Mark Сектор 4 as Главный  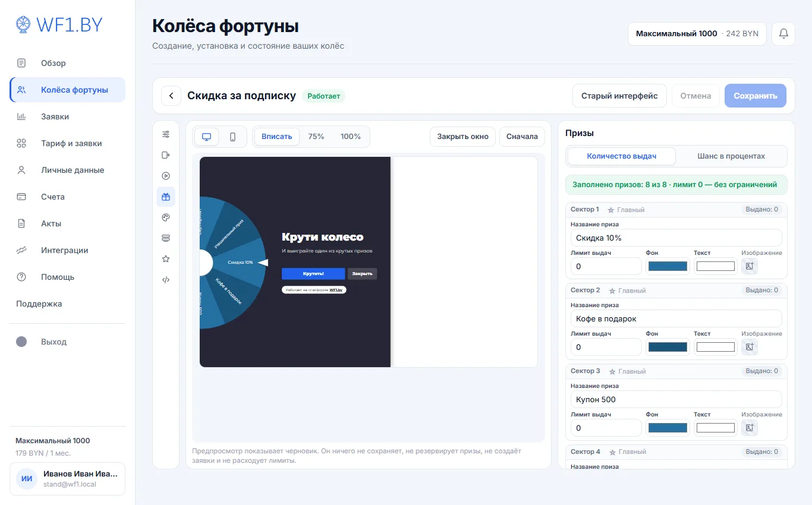click(x=627, y=452)
